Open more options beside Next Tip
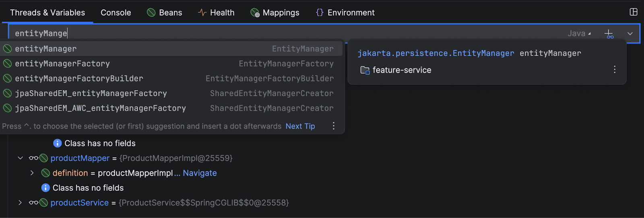The width and height of the screenshot is (644, 218). pyautogui.click(x=334, y=126)
